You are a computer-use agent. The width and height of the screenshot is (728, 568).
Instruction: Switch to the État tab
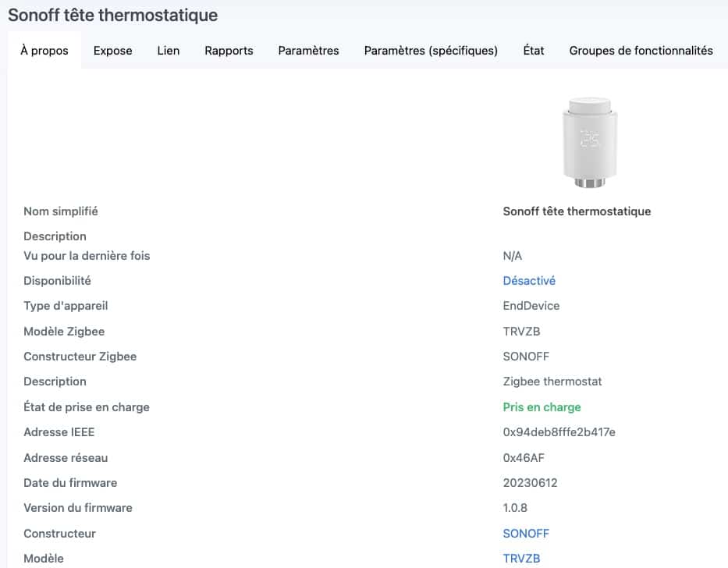(533, 51)
